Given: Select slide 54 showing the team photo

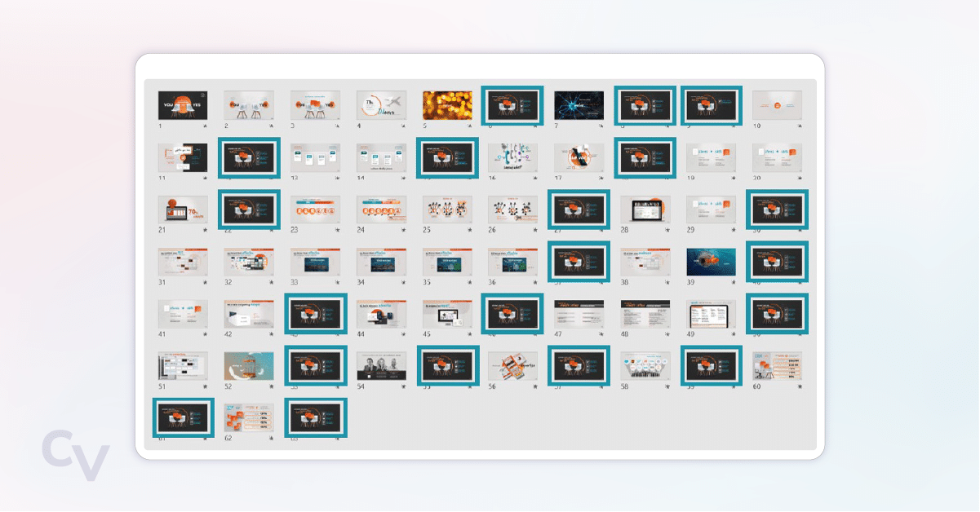Looking at the screenshot, I should (381, 366).
